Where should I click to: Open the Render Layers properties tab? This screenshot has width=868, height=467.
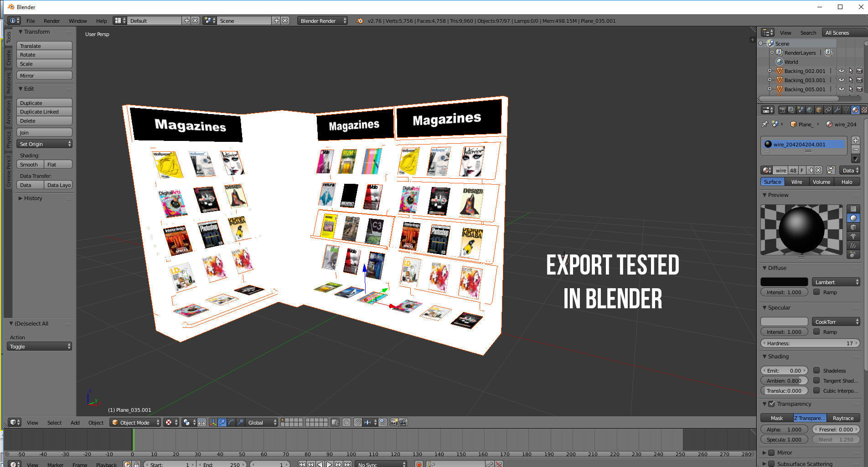[791, 110]
